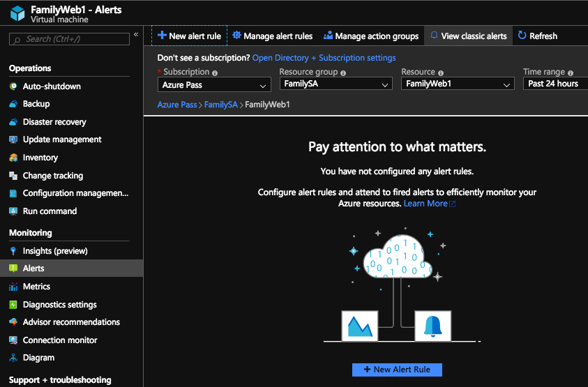The image size is (588, 387).
Task: Click the FamilyWeb1 breadcrumb text
Action: [267, 105]
